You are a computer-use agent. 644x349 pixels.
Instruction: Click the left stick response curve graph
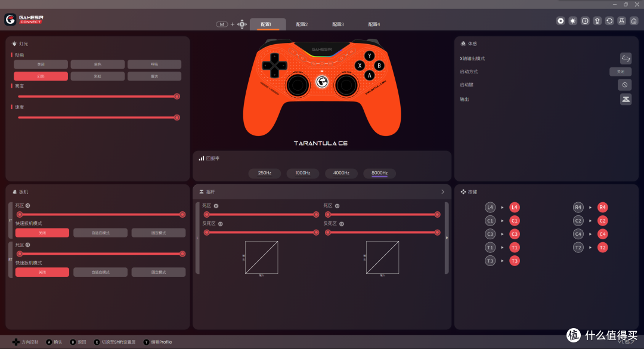click(x=262, y=257)
